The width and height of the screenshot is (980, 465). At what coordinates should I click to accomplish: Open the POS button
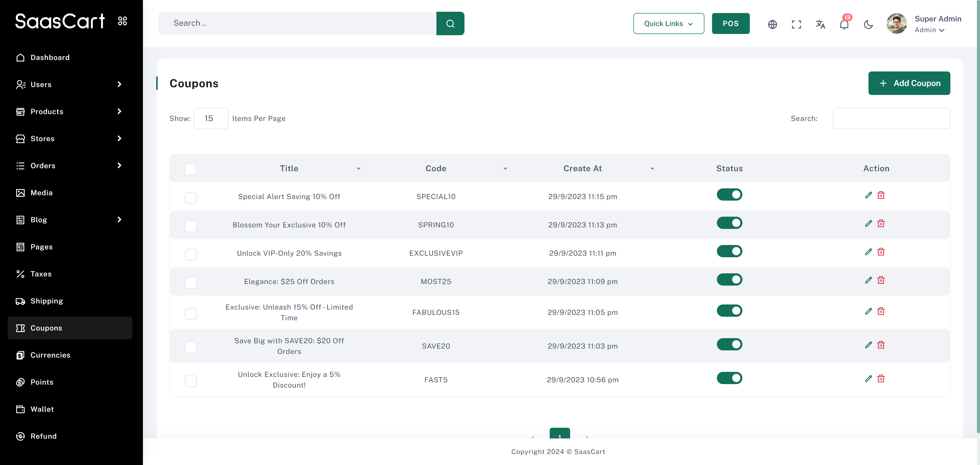coord(730,23)
